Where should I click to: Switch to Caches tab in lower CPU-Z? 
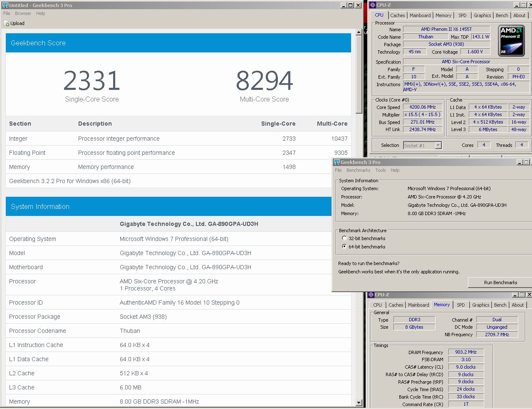[396, 305]
